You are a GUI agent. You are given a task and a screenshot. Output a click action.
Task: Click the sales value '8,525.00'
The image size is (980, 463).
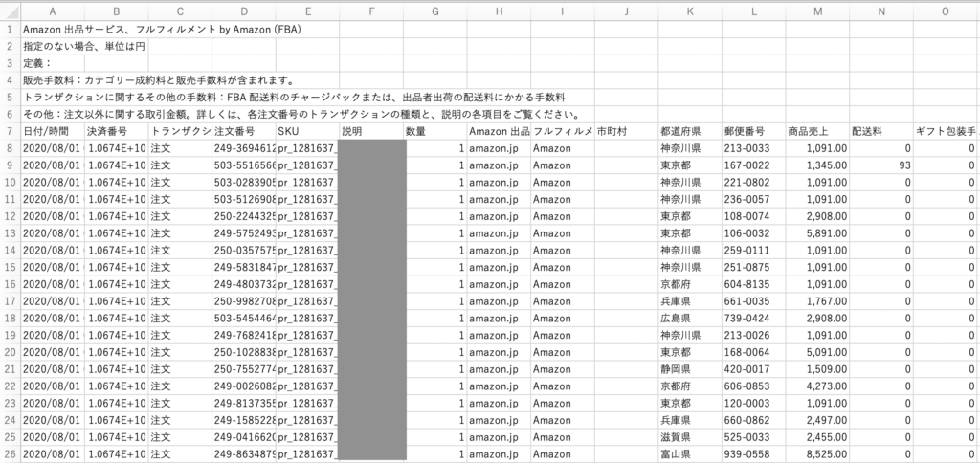pyautogui.click(x=817, y=455)
